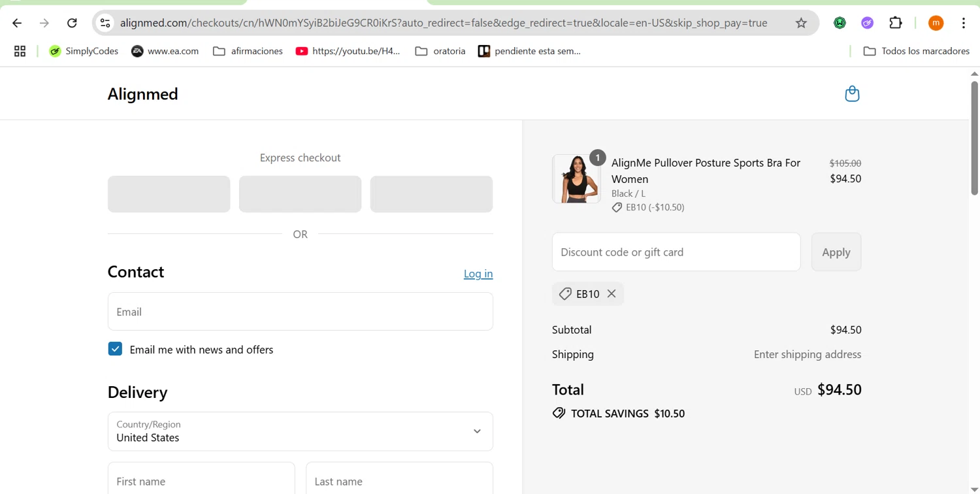Open site information icon in address bar
Viewport: 980px width, 494px height.
pos(105,23)
